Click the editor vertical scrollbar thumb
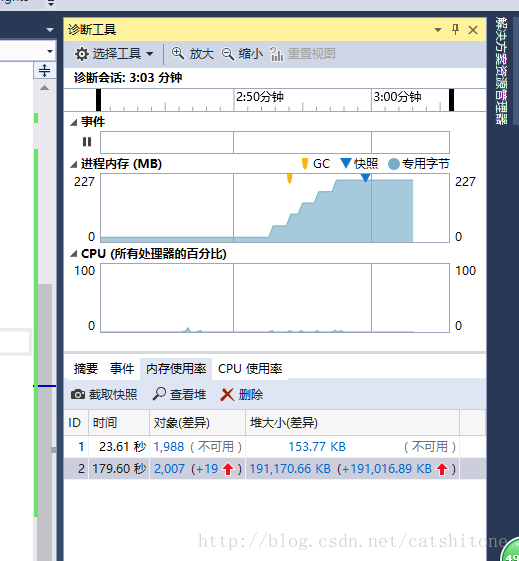Image resolution: width=519 pixels, height=561 pixels. [45, 422]
